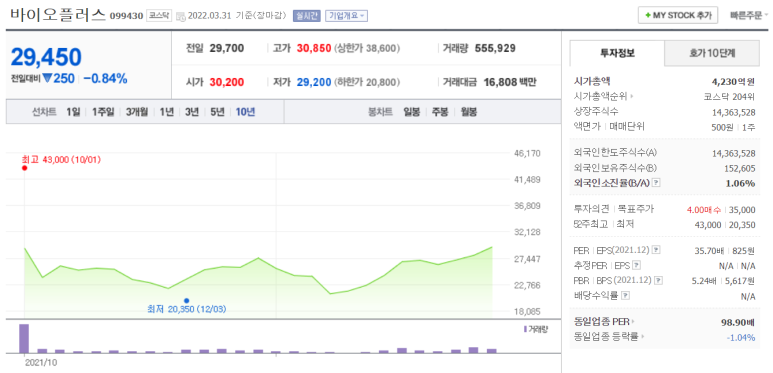
Task: Select the 1년 line chart range
Action: [x=166, y=112]
